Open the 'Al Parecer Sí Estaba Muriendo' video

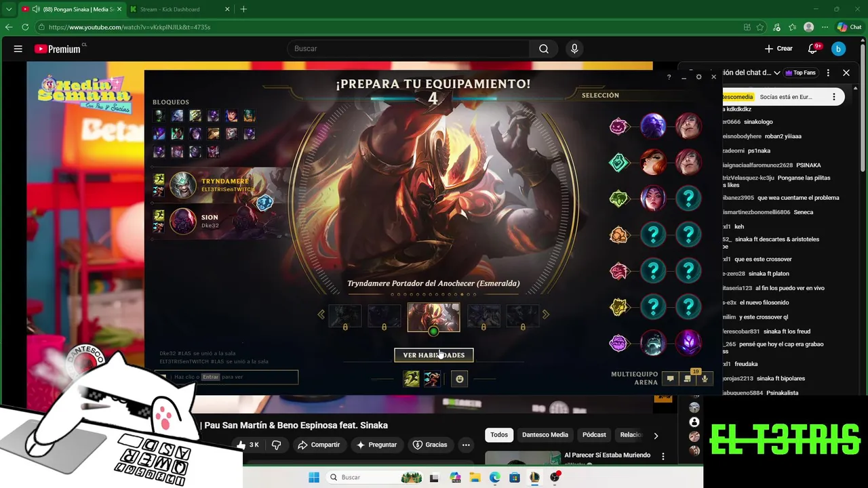[607, 455]
